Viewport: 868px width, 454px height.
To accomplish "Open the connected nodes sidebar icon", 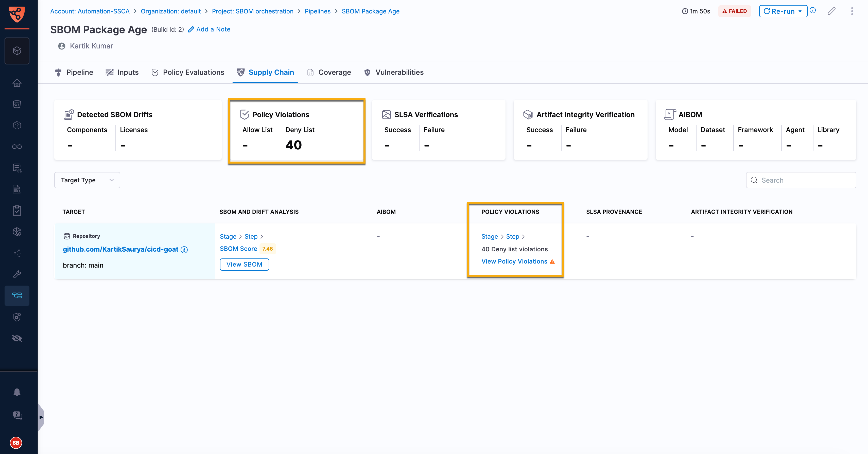I will (17, 253).
